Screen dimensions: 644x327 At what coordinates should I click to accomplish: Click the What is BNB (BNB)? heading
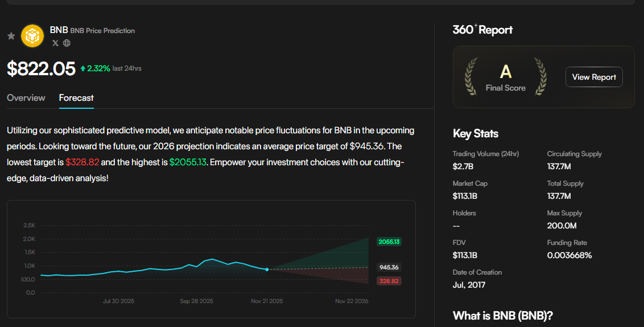503,316
